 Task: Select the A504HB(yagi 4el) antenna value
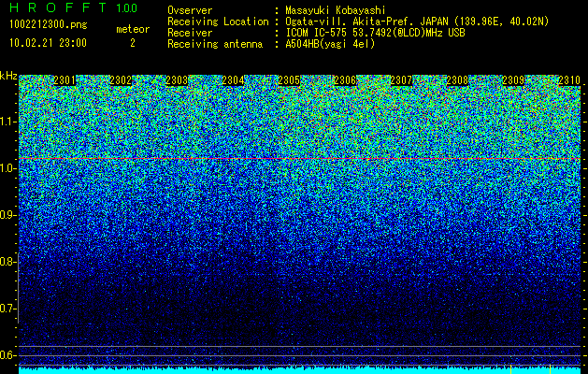pos(330,44)
